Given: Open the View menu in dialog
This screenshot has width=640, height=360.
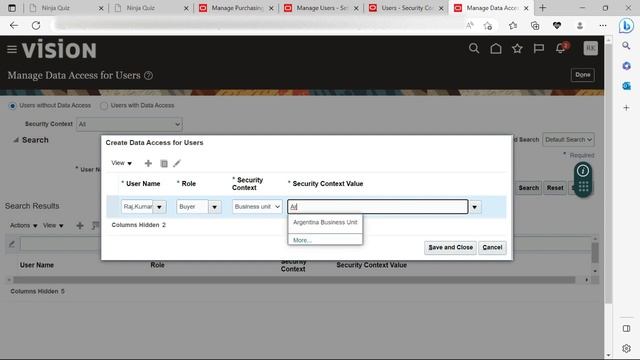Looking at the screenshot, I should pos(122,163).
